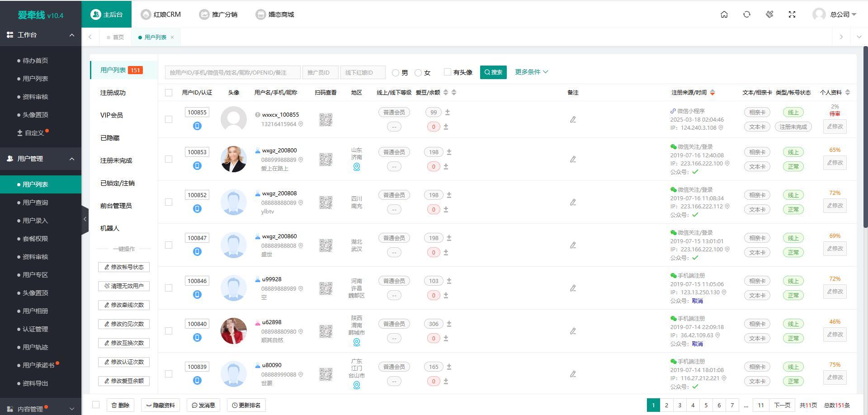
Task: Select the 男 gender radio button
Action: pyautogui.click(x=396, y=73)
